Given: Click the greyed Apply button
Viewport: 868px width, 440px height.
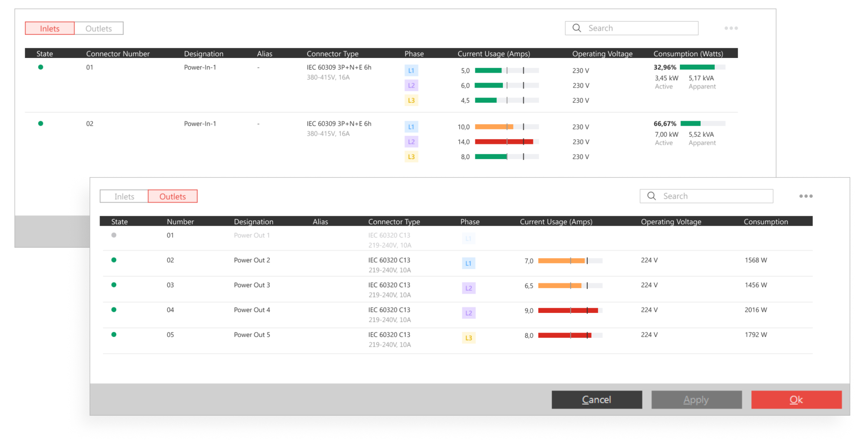Looking at the screenshot, I should [696, 400].
